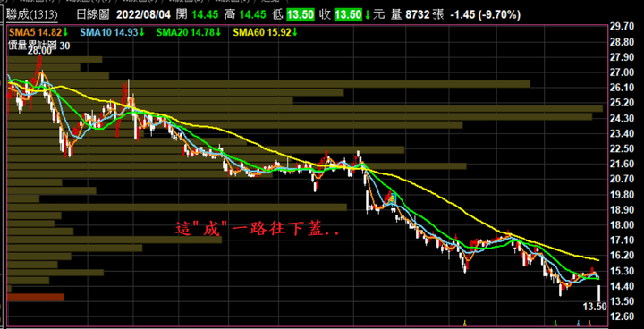Click the 15.30 price axis label

(x=623, y=271)
